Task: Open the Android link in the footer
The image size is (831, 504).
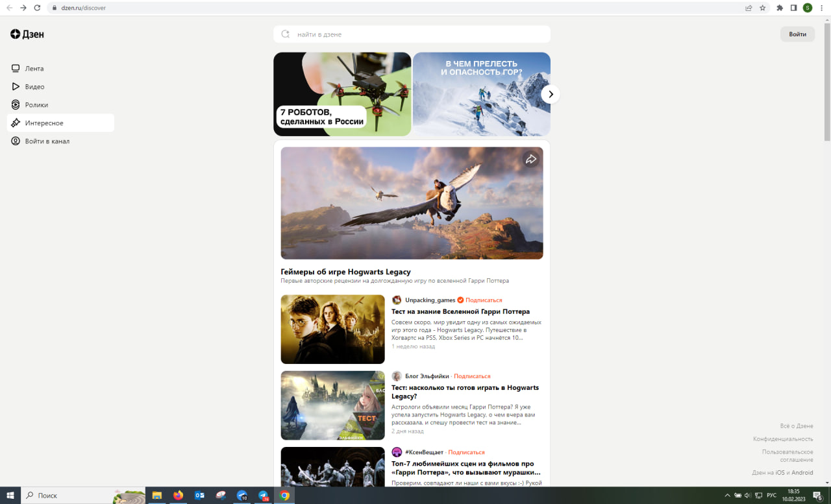Action: tap(802, 473)
